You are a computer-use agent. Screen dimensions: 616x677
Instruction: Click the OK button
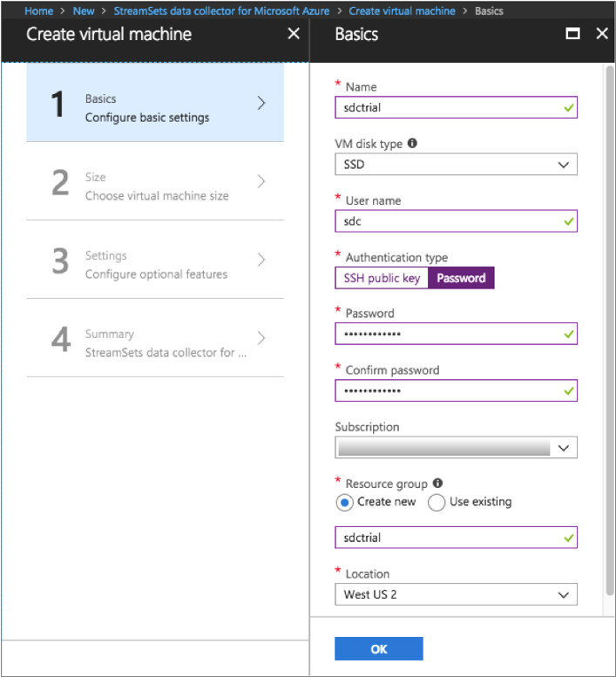pos(379,648)
